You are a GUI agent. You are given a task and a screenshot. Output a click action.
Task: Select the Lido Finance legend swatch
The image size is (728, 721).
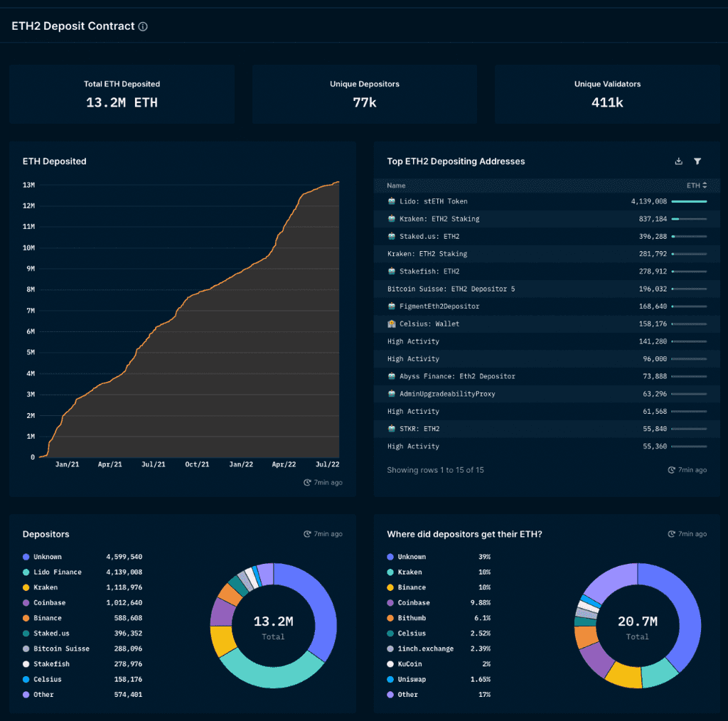pyautogui.click(x=26, y=572)
